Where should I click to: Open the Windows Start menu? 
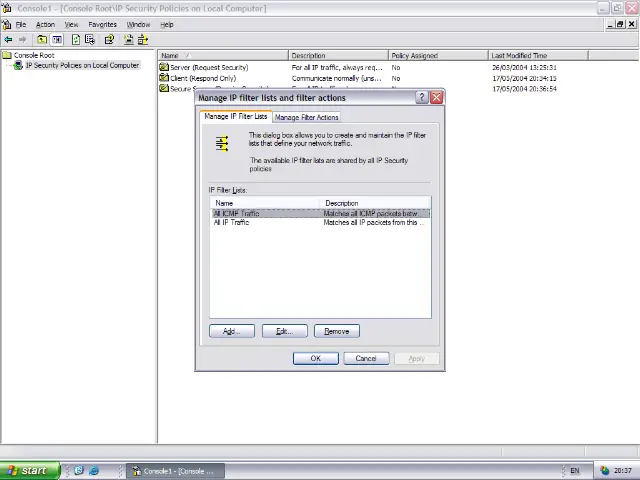[x=28, y=470]
